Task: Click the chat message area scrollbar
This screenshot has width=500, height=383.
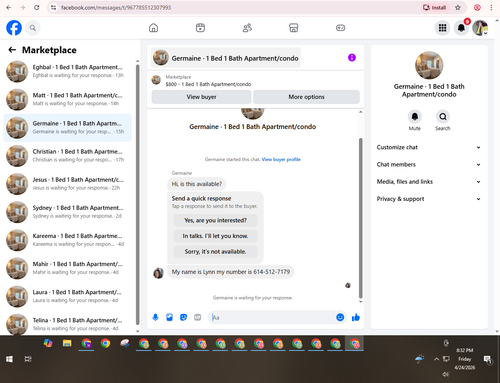Action: pos(360,218)
